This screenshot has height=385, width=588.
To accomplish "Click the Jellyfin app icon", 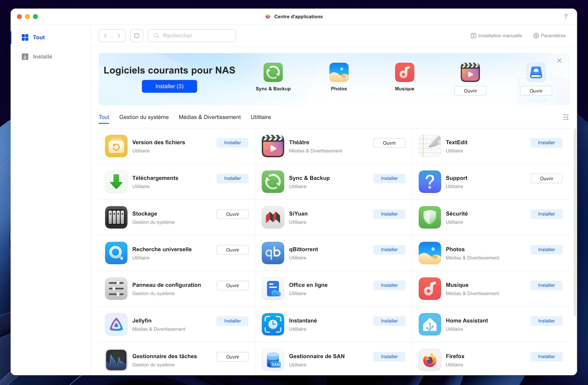I will click(x=116, y=324).
